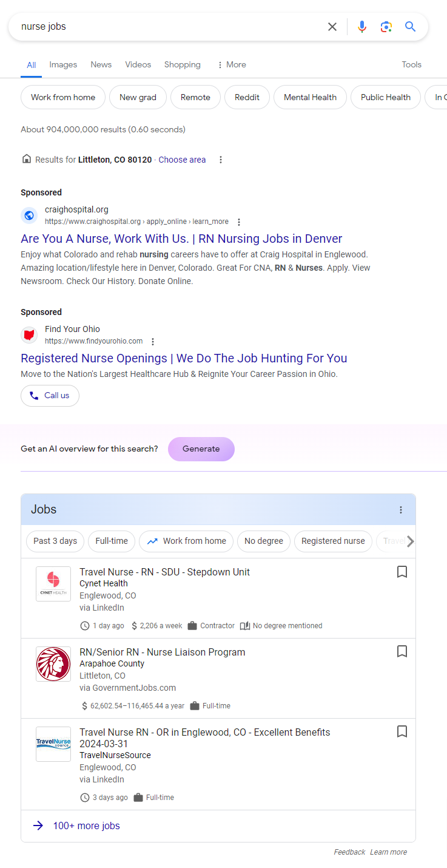Viewport: 447px width, 868px height.
Task: Save the Arapahoe County RN job
Action: pyautogui.click(x=402, y=651)
